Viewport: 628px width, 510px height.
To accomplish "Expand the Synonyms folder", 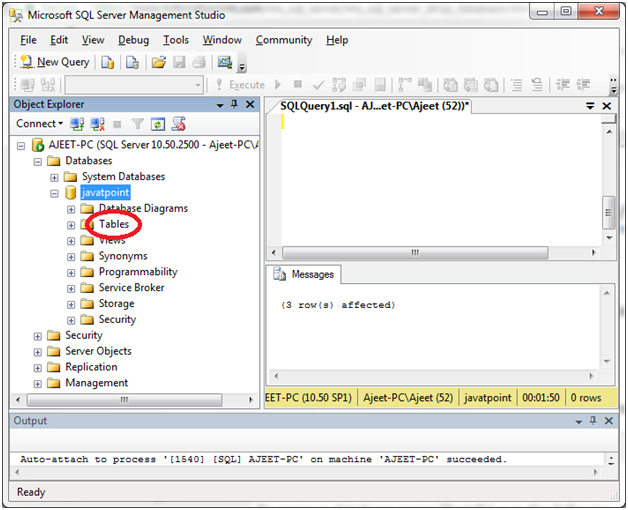I will (x=71, y=257).
